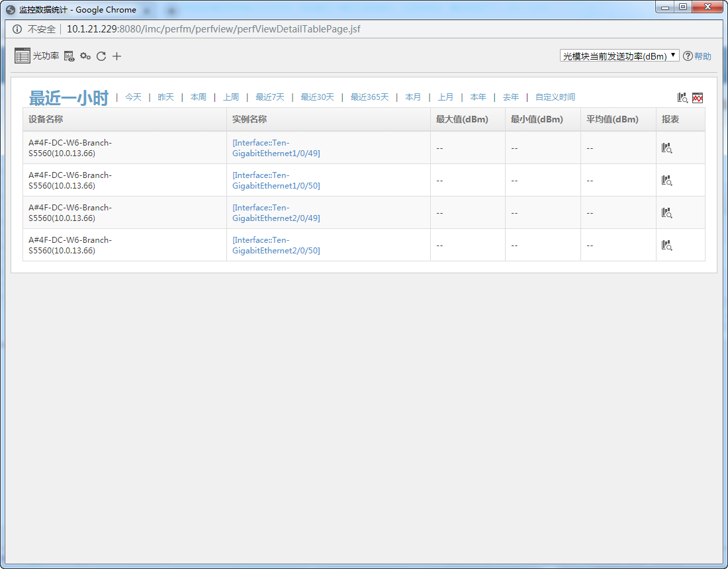Screen dimensions: 728x569
Task: Select the 本月 time range
Action: pyautogui.click(x=413, y=97)
